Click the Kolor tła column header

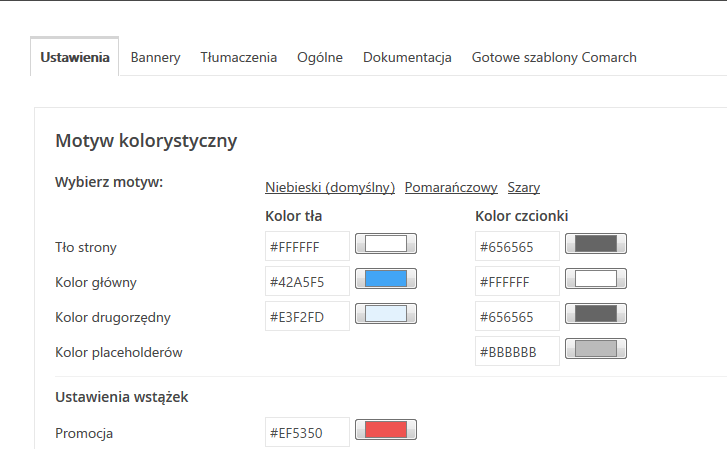(293, 216)
